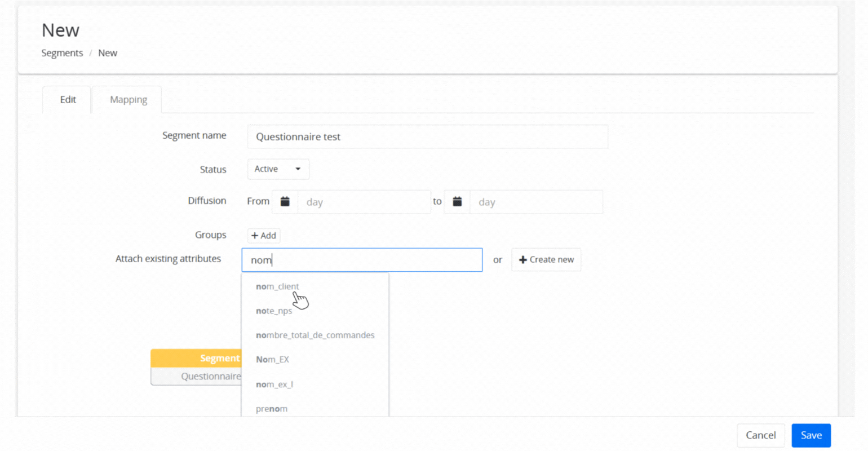Image resolution: width=868 pixels, height=451 pixels.
Task: Click the From day date field
Action: (x=364, y=202)
